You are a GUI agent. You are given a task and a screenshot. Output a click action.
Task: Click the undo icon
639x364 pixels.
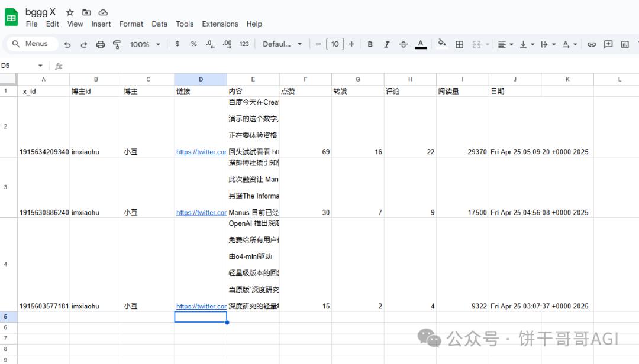click(67, 44)
